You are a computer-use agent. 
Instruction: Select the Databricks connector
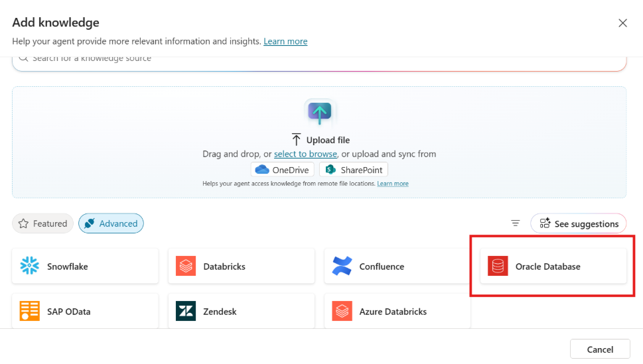pyautogui.click(x=242, y=266)
